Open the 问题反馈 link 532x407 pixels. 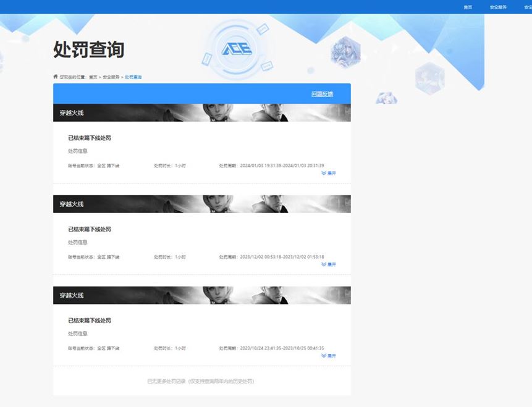(x=323, y=94)
